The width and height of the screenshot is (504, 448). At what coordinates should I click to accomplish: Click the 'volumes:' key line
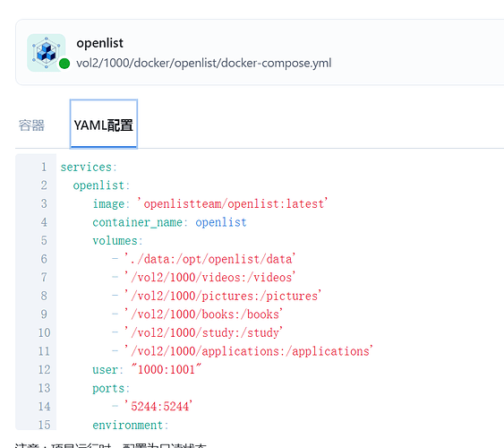tap(117, 241)
